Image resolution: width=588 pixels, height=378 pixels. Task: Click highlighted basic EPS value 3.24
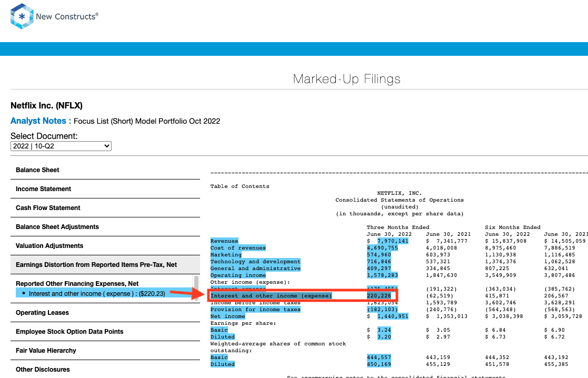tap(384, 330)
